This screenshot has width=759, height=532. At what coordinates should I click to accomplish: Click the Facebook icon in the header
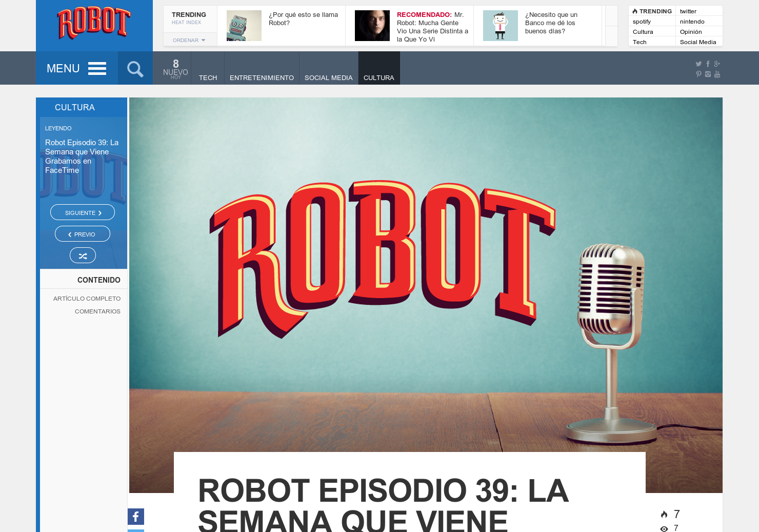pyautogui.click(x=708, y=64)
